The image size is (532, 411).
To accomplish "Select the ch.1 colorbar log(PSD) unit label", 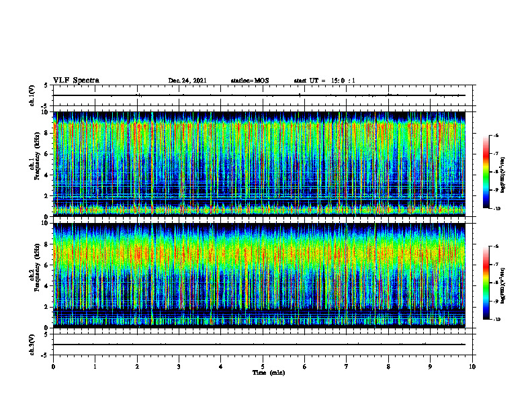I will tap(503, 175).
